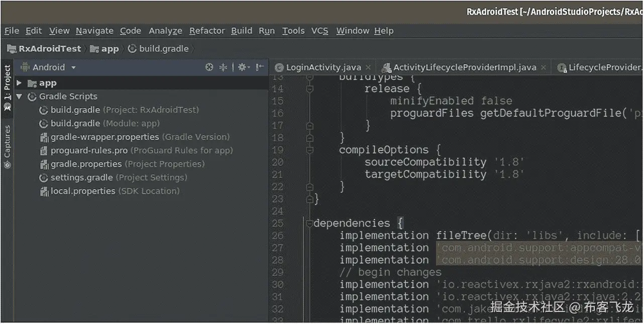Fold the compileOptions block in gutter
The width and height of the screenshot is (644, 324).
click(309, 150)
